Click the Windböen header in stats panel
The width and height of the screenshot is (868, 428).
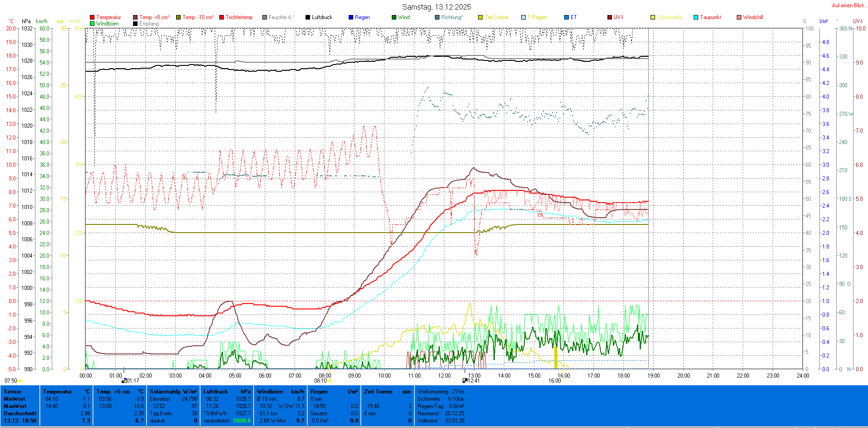click(270, 392)
